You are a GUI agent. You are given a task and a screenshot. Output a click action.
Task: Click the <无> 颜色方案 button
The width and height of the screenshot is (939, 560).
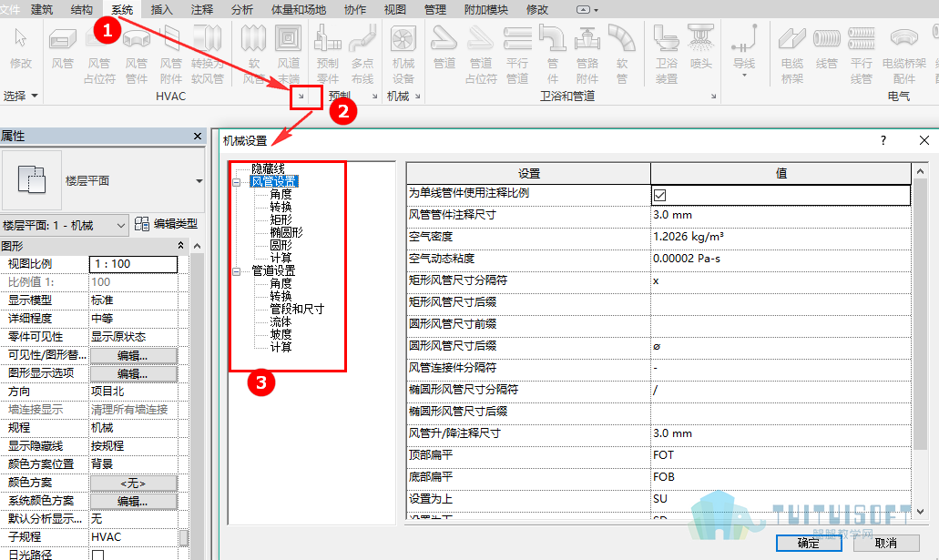point(133,483)
